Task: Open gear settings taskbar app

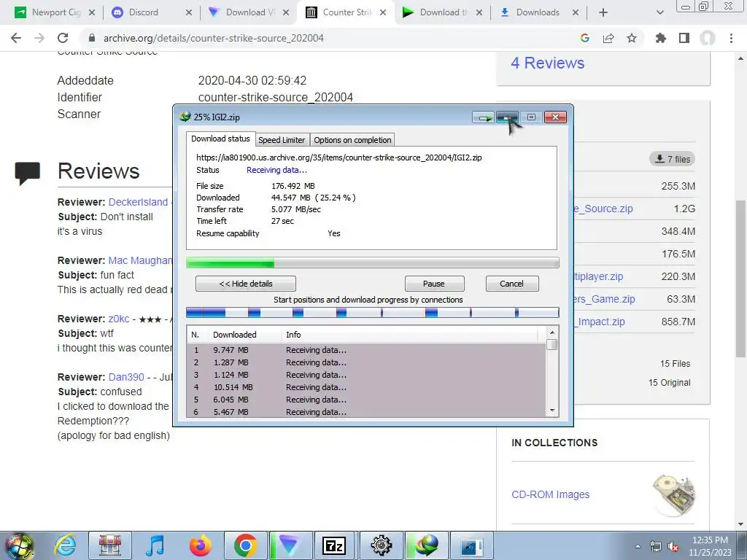Action: pos(381,545)
